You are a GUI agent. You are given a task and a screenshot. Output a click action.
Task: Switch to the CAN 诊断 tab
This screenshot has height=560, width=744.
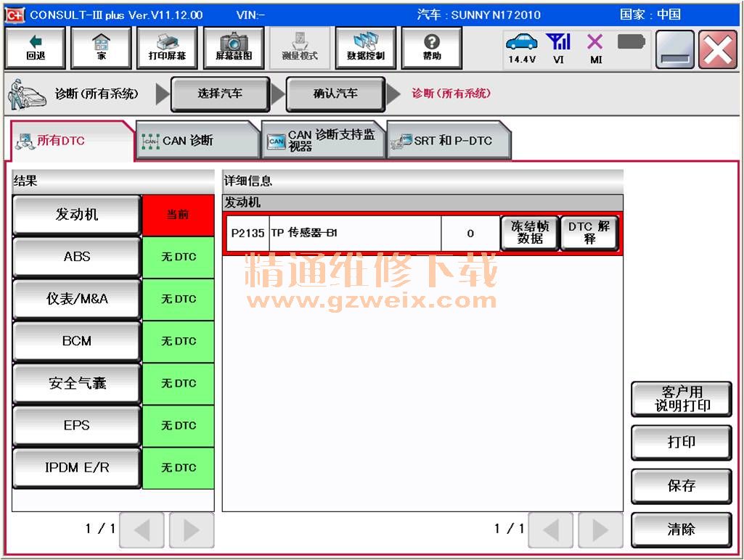tap(196, 141)
